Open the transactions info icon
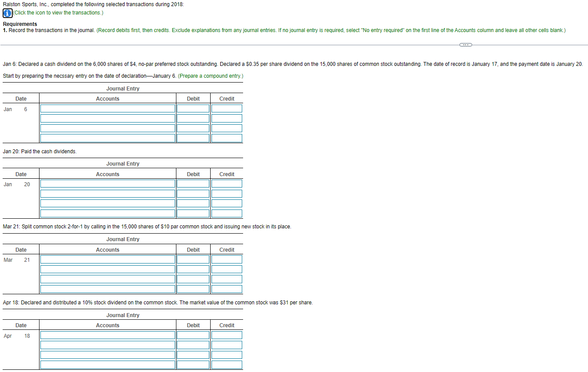The height and width of the screenshot is (372, 588). click(7, 13)
